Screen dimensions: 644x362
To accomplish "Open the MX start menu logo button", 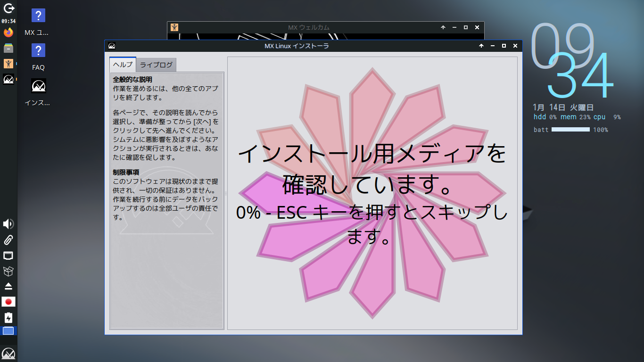I will (8, 353).
